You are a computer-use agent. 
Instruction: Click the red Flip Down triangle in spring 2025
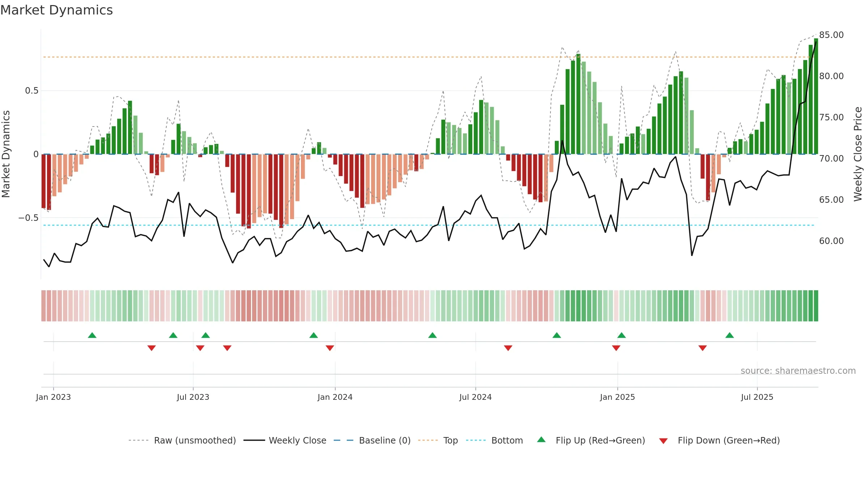point(703,348)
